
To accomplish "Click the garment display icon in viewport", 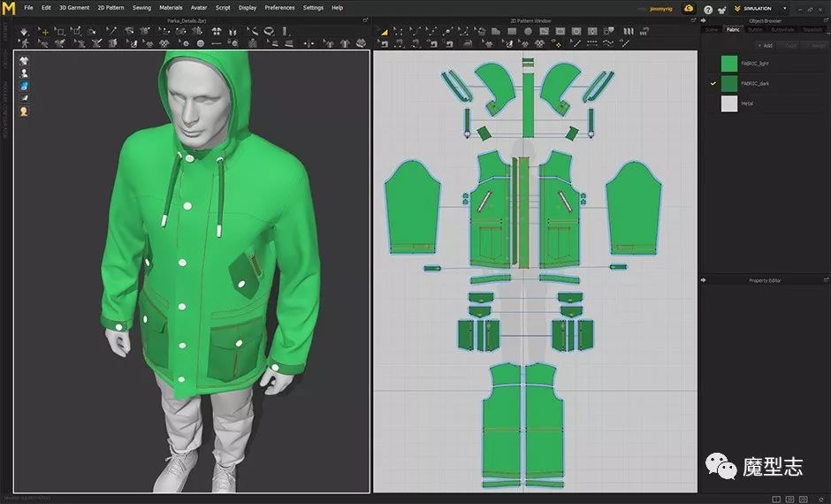I will [x=24, y=61].
